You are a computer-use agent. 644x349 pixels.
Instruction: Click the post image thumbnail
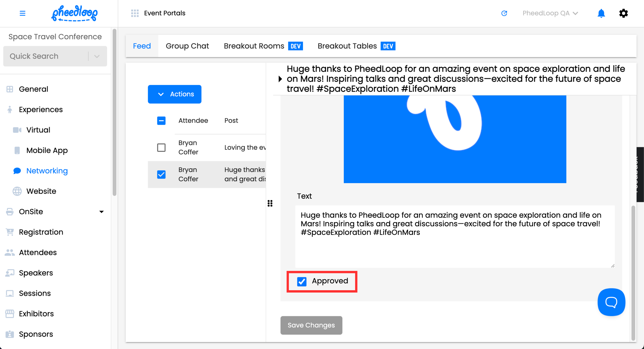(455, 139)
